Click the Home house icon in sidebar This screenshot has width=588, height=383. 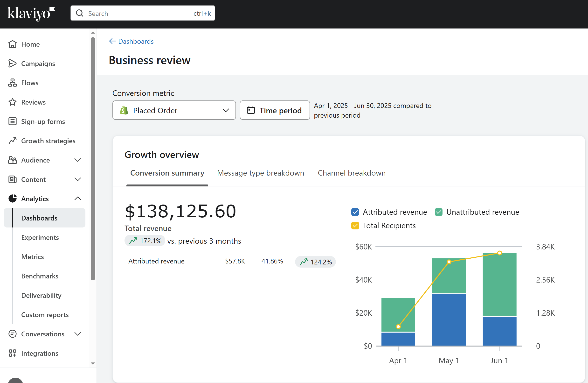tap(12, 44)
